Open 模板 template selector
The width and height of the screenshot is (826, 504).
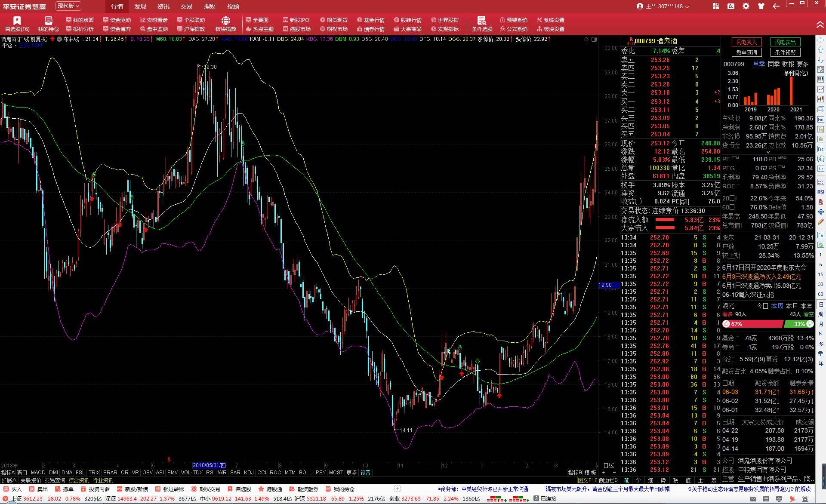point(591,473)
